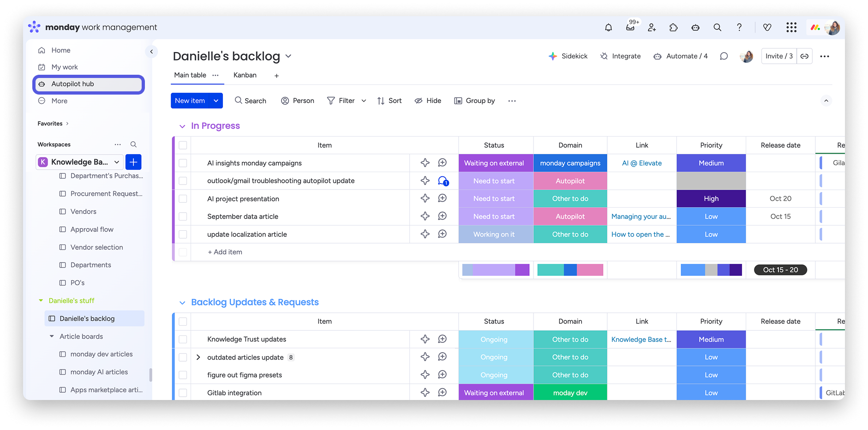Image resolution: width=868 pixels, height=430 pixels.
Task: Collapse the board header with arrow
Action: coord(826,101)
